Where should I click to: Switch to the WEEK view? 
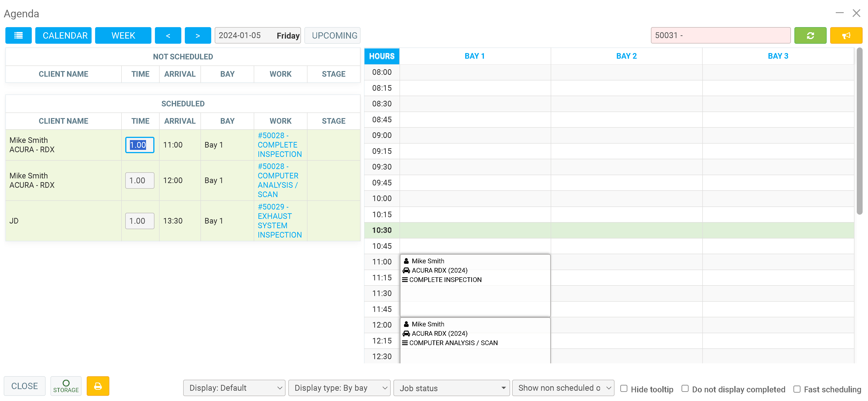click(x=123, y=35)
